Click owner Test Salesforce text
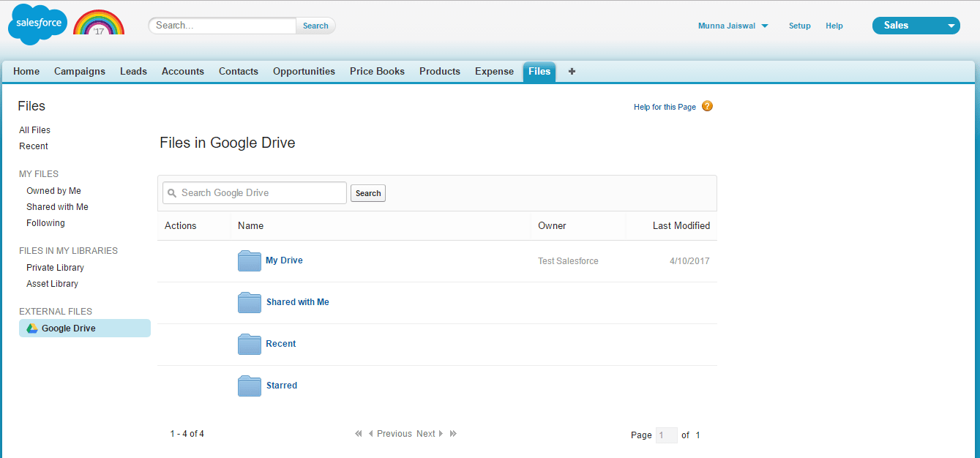 [x=568, y=261]
